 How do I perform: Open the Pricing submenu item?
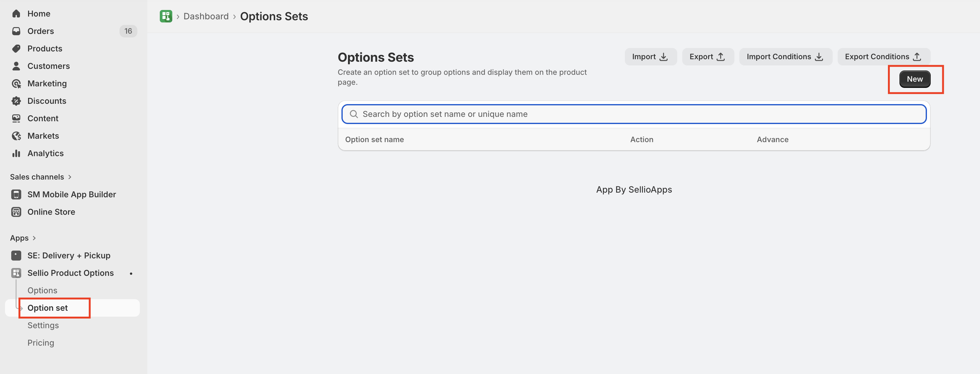click(41, 343)
